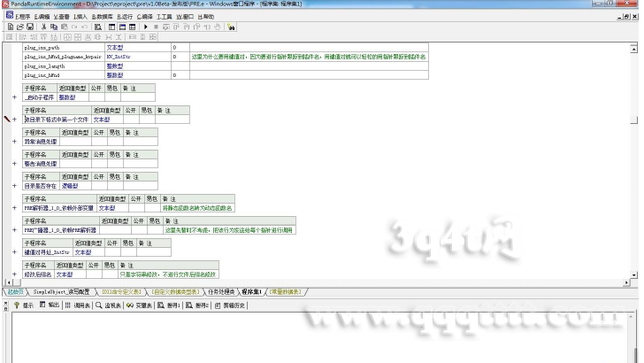Click the 逻辑型 return type of 目录是否存在
644x363 pixels.
point(75,186)
